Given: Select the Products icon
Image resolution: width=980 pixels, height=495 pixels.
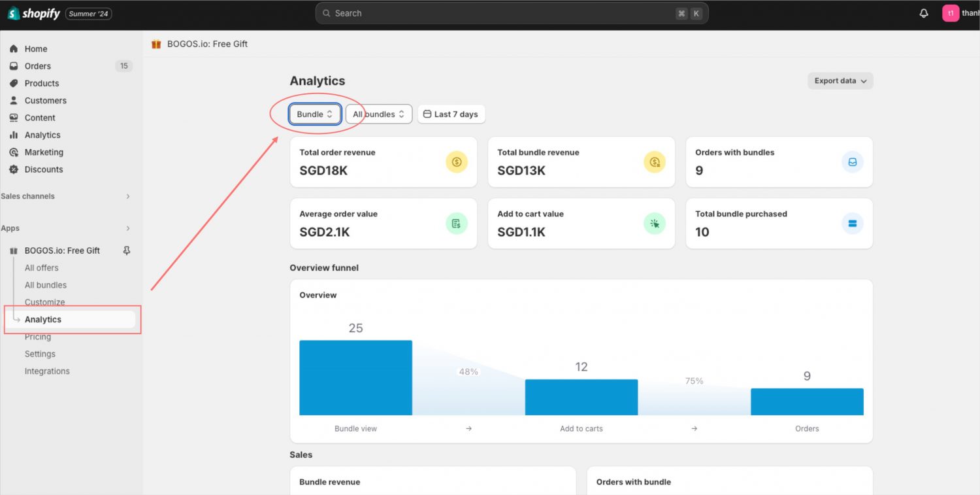Looking at the screenshot, I should click(x=14, y=83).
